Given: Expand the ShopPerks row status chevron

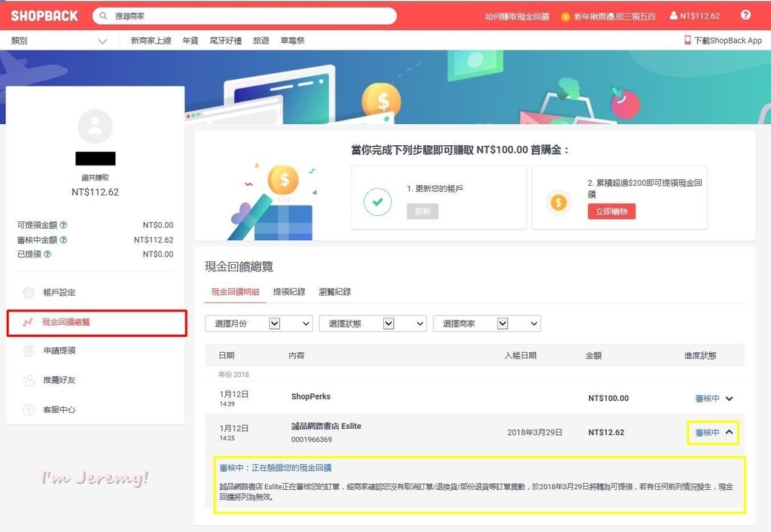Looking at the screenshot, I should click(729, 398).
